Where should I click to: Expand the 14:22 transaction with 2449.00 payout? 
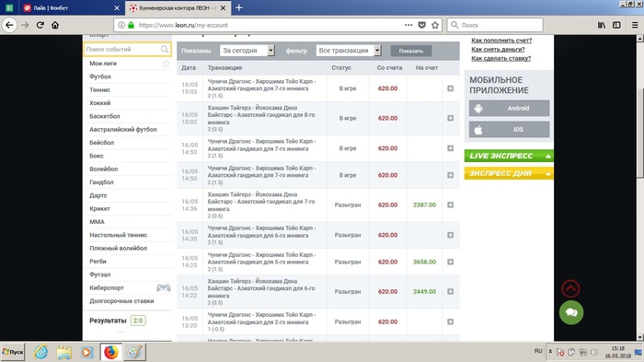(450, 292)
